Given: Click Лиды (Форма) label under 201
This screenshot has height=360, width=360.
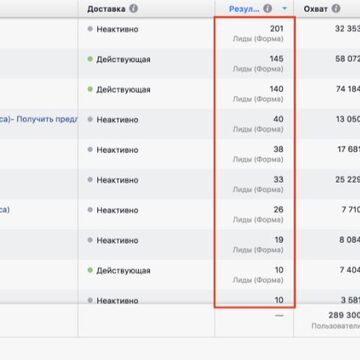Looking at the screenshot, I should 258,39.
